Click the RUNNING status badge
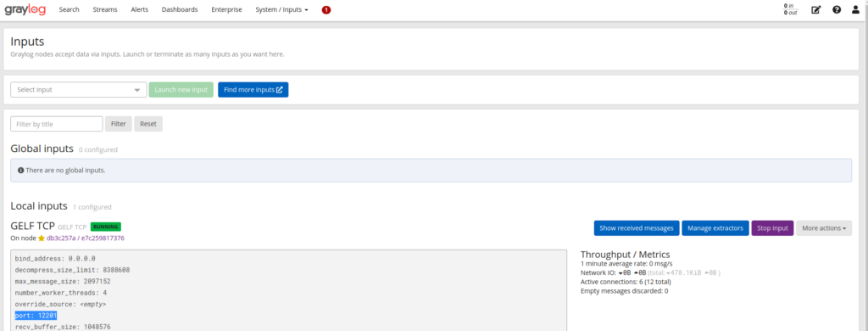The image size is (868, 331). pos(106,227)
